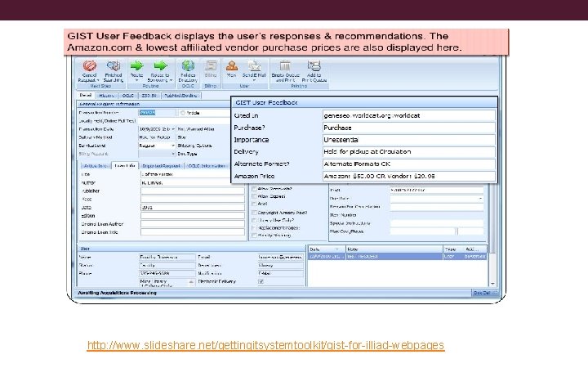Screen dimensions: 588x368
Task: Open the OCLC Information tab
Action: click(x=207, y=165)
